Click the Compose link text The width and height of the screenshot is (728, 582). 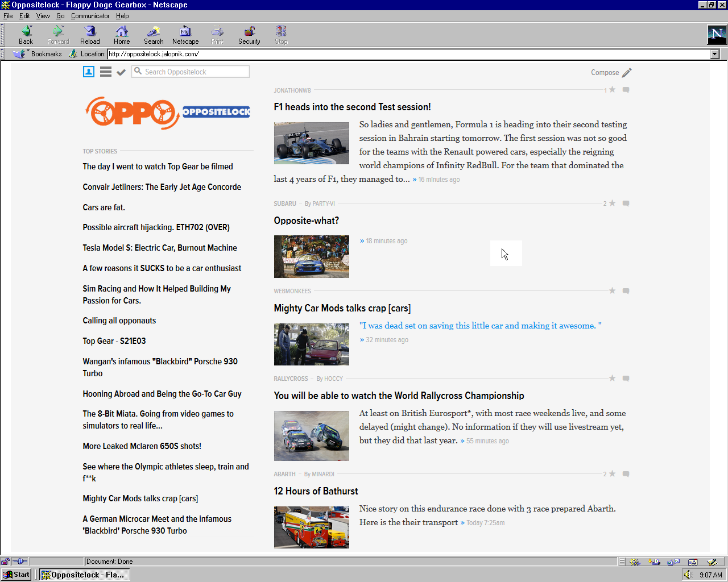pos(605,73)
